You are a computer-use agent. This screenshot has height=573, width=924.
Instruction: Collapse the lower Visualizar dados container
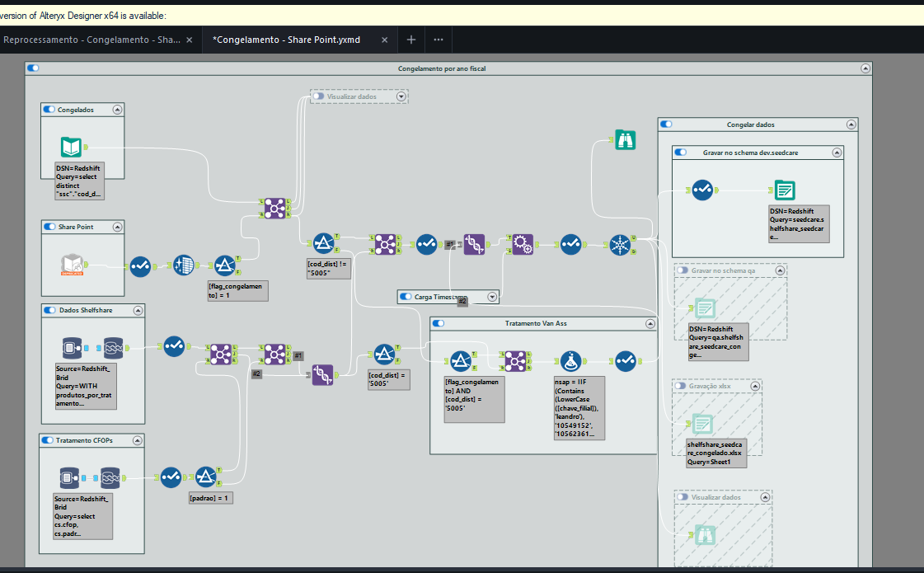click(x=765, y=497)
